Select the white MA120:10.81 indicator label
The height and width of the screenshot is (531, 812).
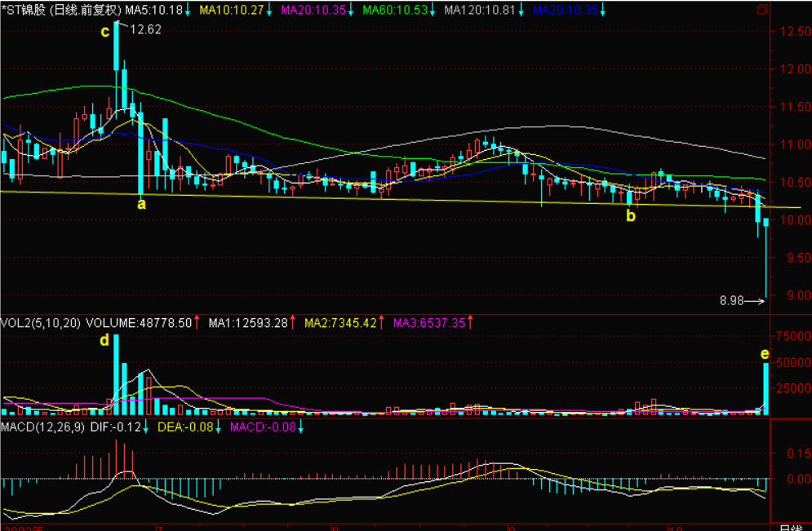pyautogui.click(x=481, y=11)
